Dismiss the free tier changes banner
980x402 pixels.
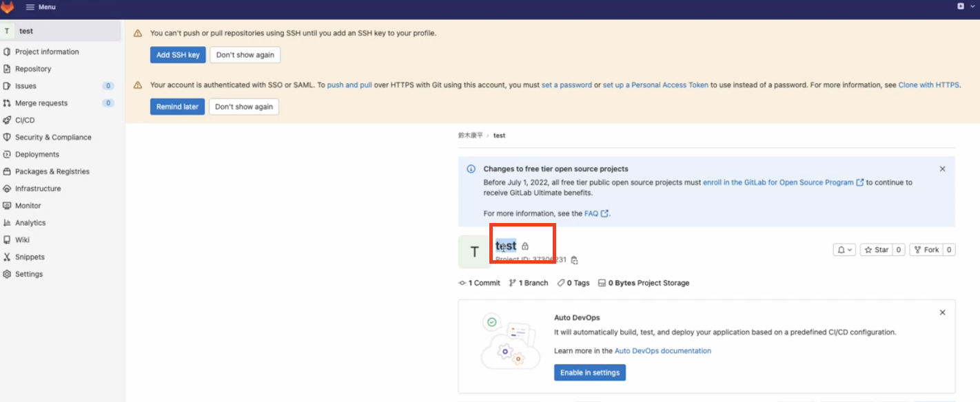(942, 169)
